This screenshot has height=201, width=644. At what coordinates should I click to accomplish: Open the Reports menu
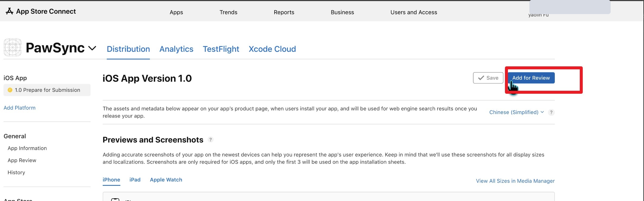284,12
